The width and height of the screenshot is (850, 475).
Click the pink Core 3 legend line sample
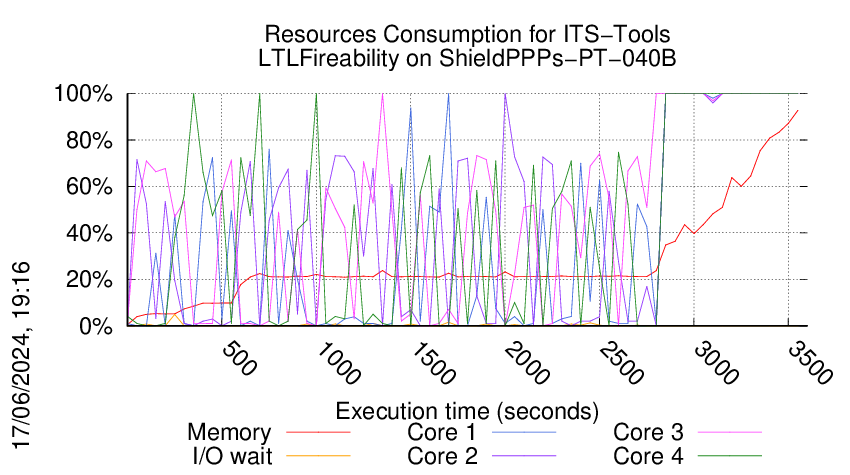click(x=730, y=432)
